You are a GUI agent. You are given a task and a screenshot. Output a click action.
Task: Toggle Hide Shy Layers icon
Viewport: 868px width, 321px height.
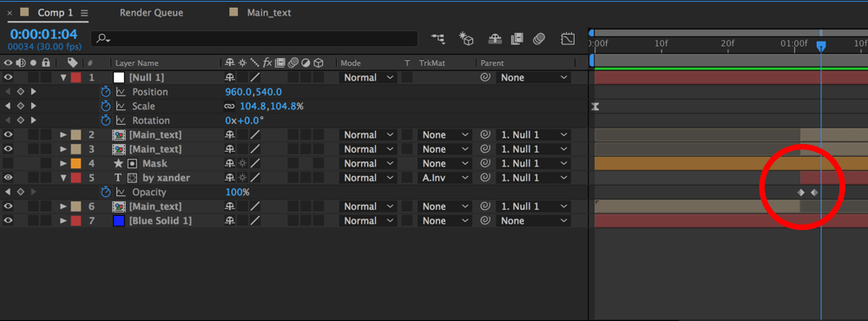pos(495,39)
